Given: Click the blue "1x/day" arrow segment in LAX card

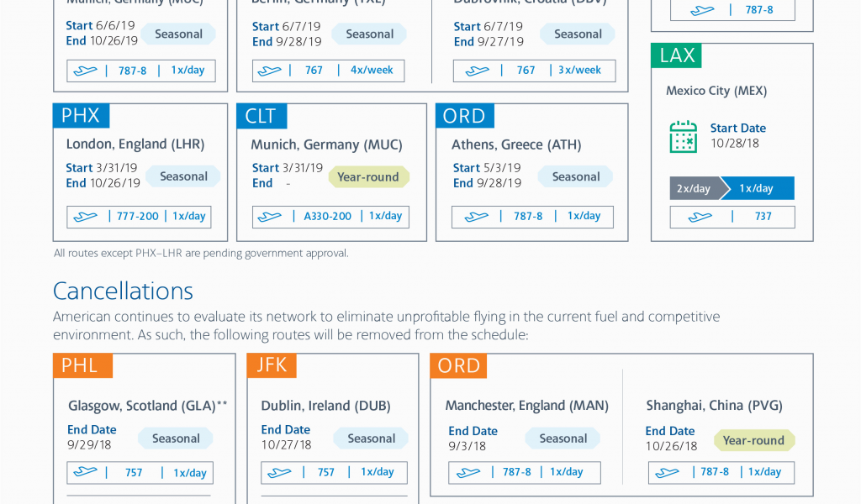Looking at the screenshot, I should 758,188.
